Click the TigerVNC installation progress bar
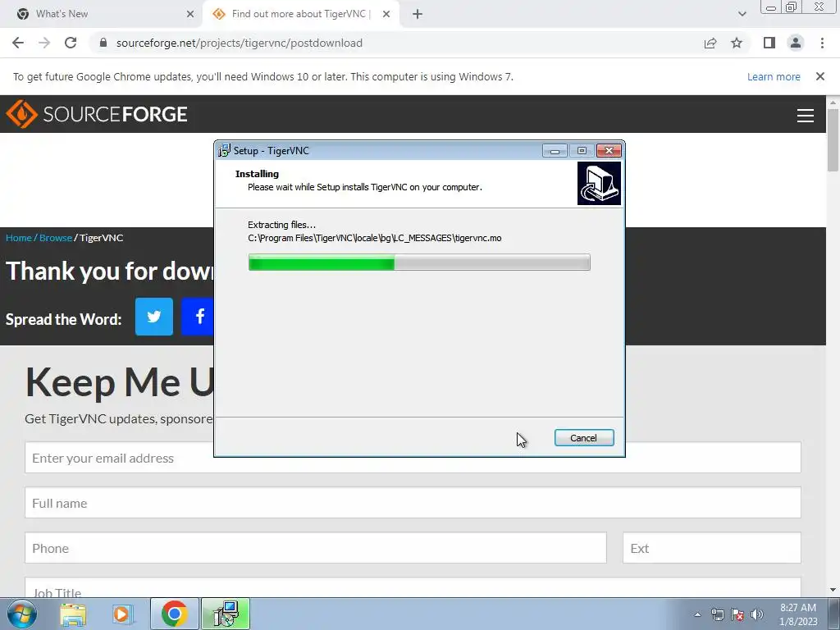 coord(419,262)
